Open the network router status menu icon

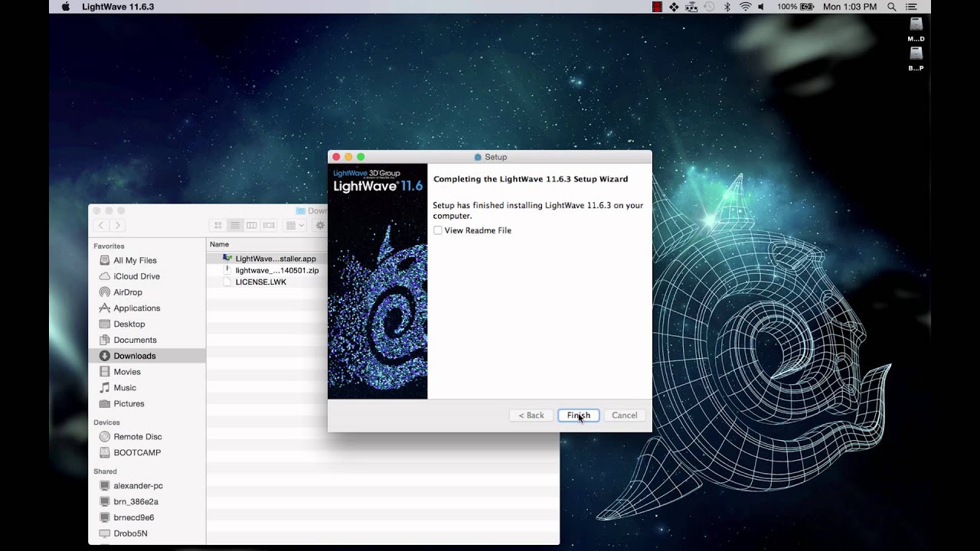pyautogui.click(x=692, y=7)
